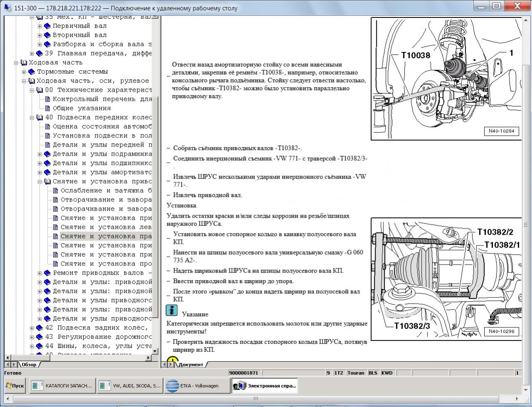Click BLS engine code in status bar
Screen dimensions: 532x407
(x=373, y=373)
